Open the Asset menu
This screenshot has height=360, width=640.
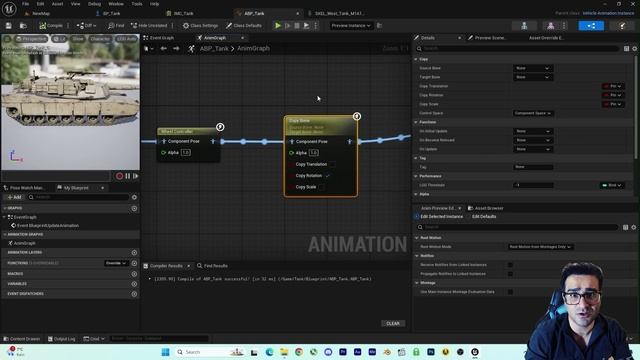pos(57,4)
